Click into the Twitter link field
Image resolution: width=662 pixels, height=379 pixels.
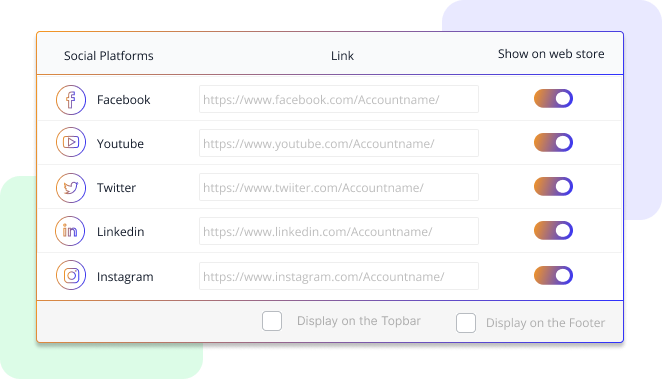(x=339, y=187)
